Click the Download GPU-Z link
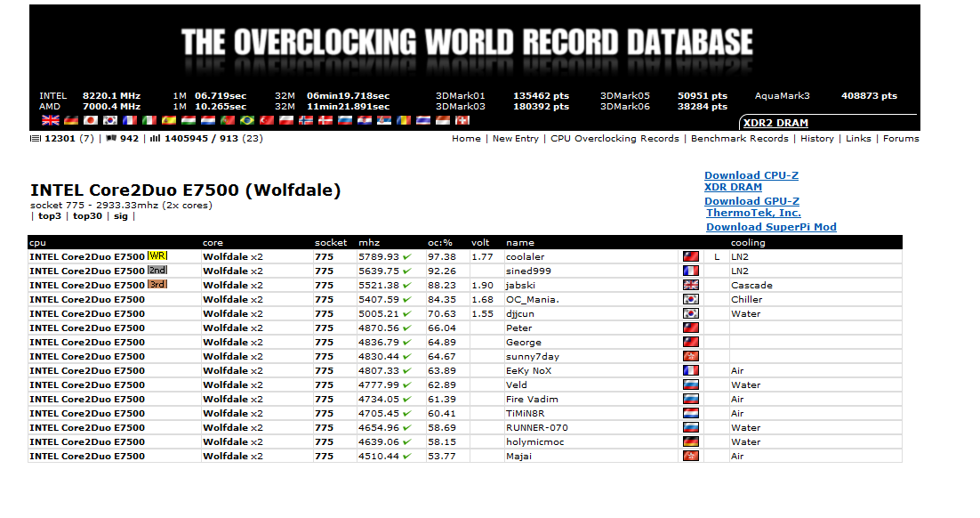Image resolution: width=980 pixels, height=518 pixels. tap(751, 201)
